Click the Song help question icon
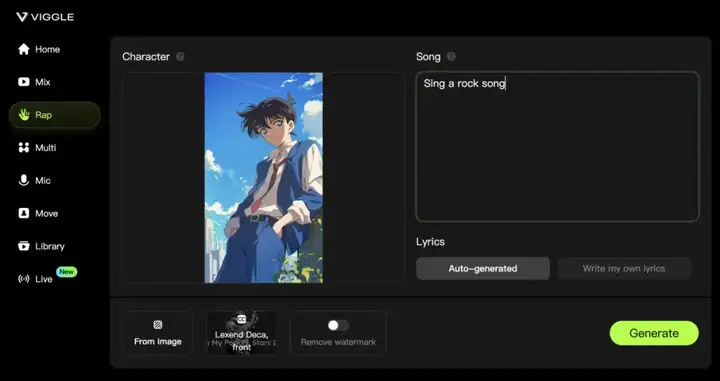 coord(451,56)
